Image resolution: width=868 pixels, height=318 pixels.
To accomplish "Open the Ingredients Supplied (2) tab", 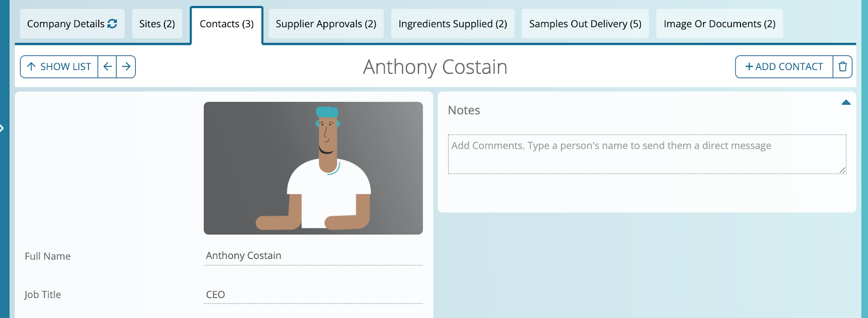I will coord(452,24).
